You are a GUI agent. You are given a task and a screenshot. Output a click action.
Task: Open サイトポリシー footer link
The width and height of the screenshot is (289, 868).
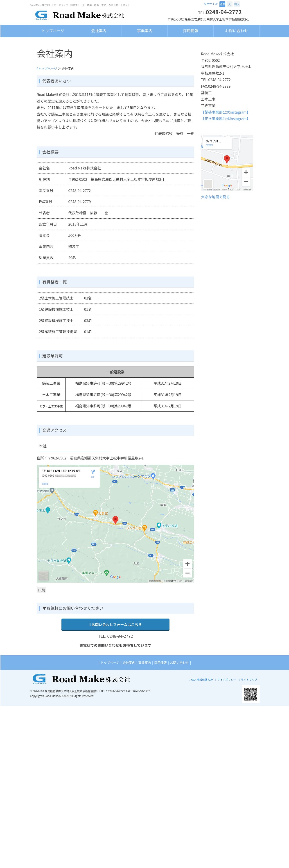226,680
